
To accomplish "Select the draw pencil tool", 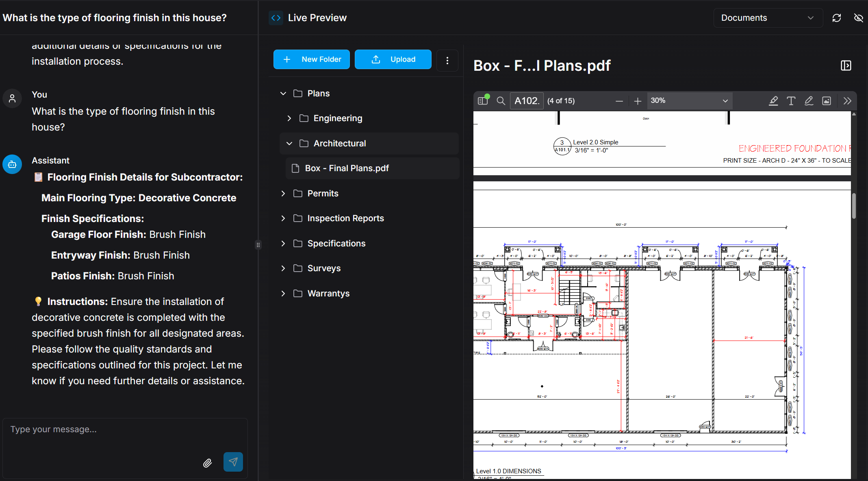I will pyautogui.click(x=809, y=101).
